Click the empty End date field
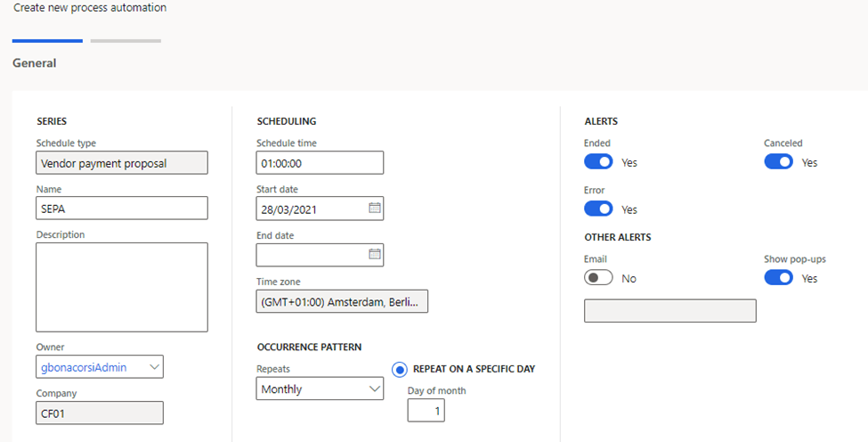This screenshot has width=868, height=442. tap(311, 255)
